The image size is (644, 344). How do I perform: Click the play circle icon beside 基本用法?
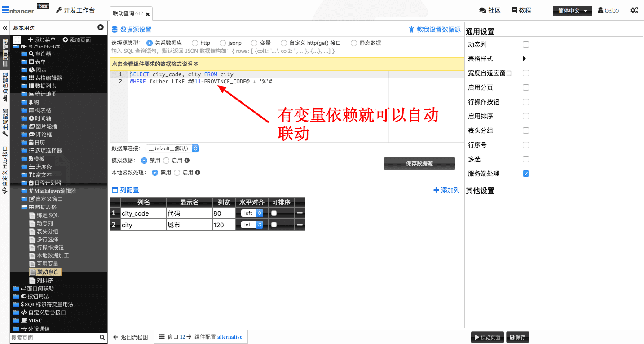coord(101,28)
